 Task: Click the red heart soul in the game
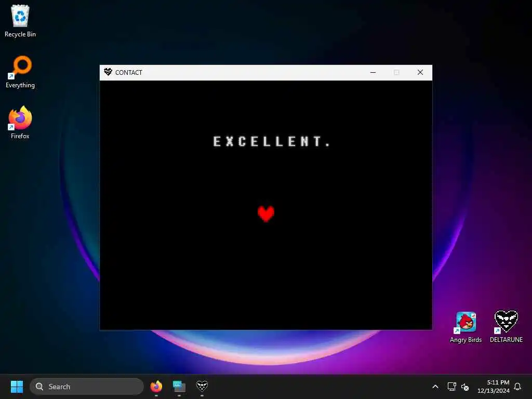[x=266, y=214]
